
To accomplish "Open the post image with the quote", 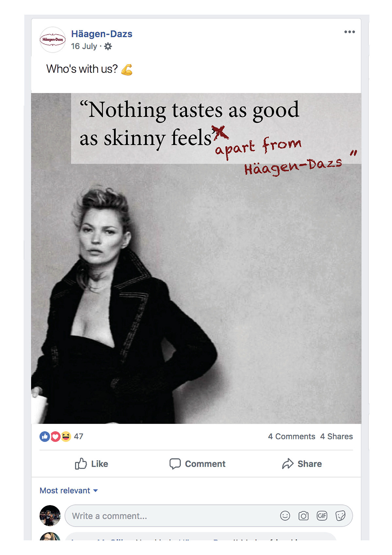I will 196,258.
